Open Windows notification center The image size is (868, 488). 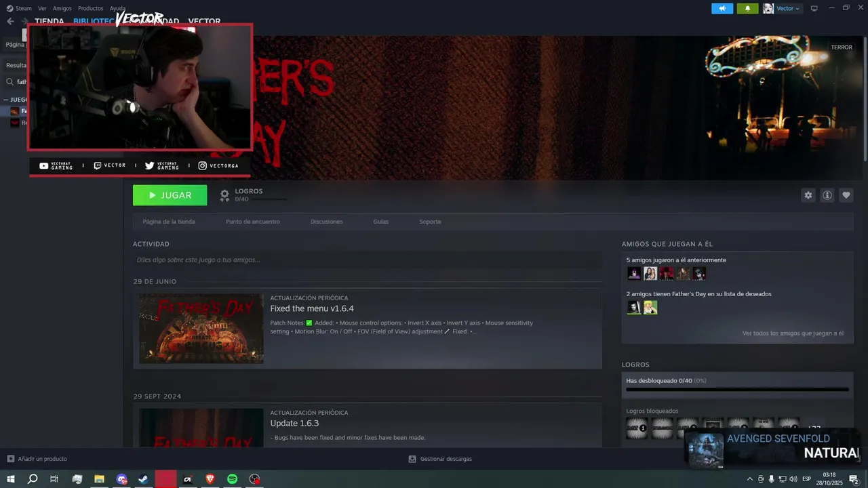pos(854,479)
